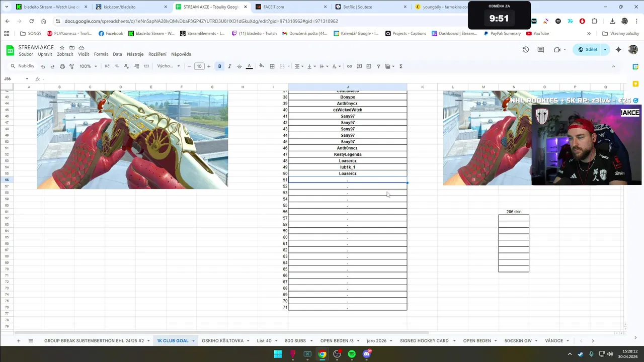This screenshot has width=644, height=362.
Task: Increase decimal places button
Action: coord(136,66)
